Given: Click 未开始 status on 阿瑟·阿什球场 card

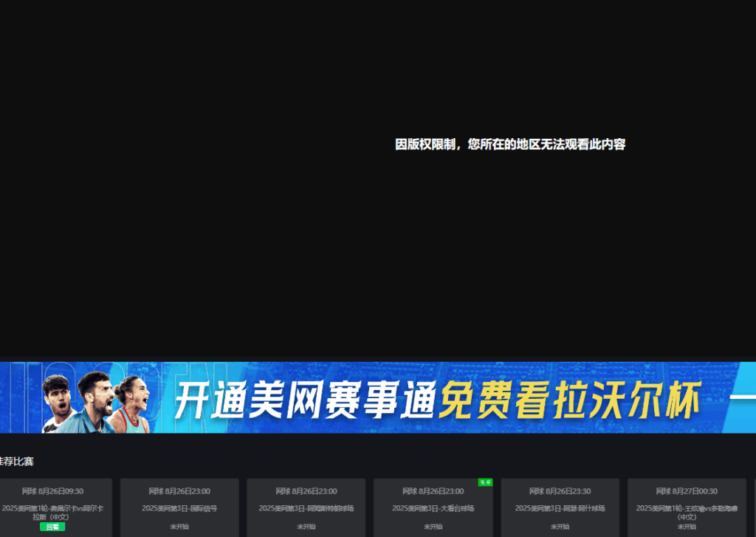Looking at the screenshot, I should 560,527.
